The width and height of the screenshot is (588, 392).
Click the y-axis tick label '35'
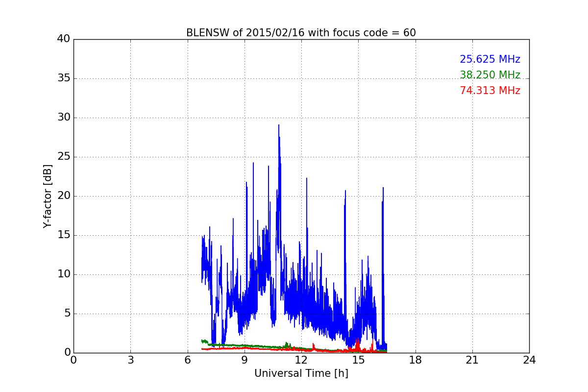click(x=64, y=78)
